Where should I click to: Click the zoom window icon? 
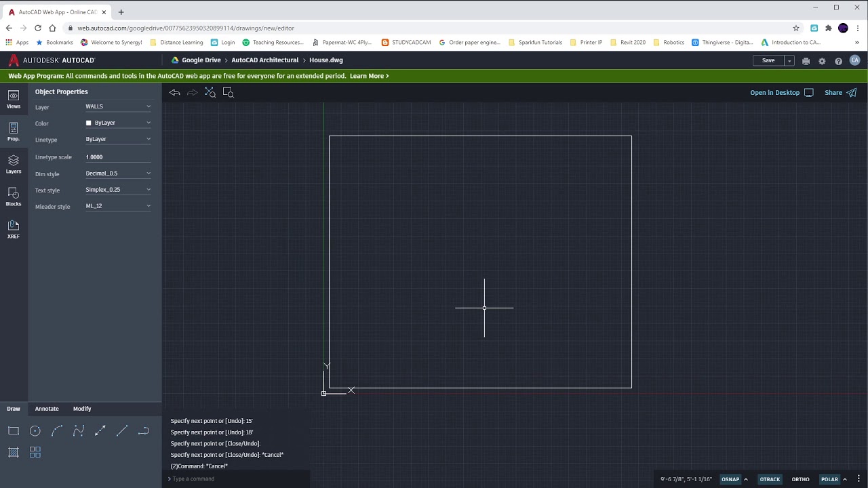point(229,93)
